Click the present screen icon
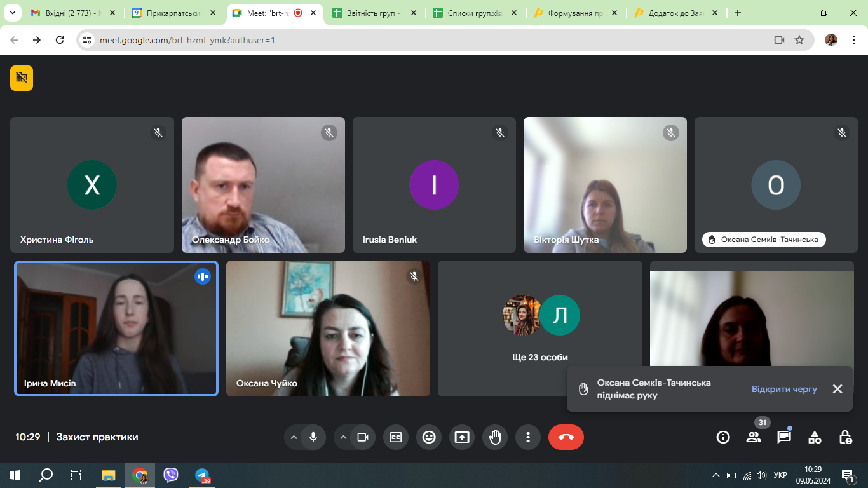Viewport: 868px width, 488px height. coord(462,437)
